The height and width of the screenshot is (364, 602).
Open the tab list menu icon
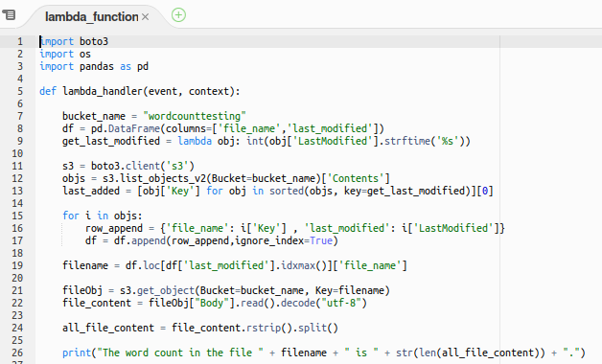pos(9,15)
